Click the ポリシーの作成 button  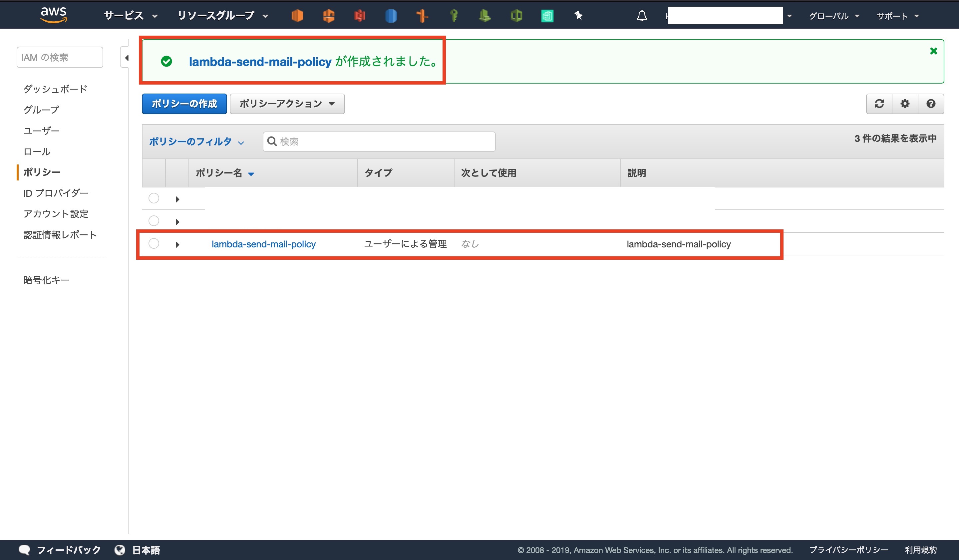point(184,104)
